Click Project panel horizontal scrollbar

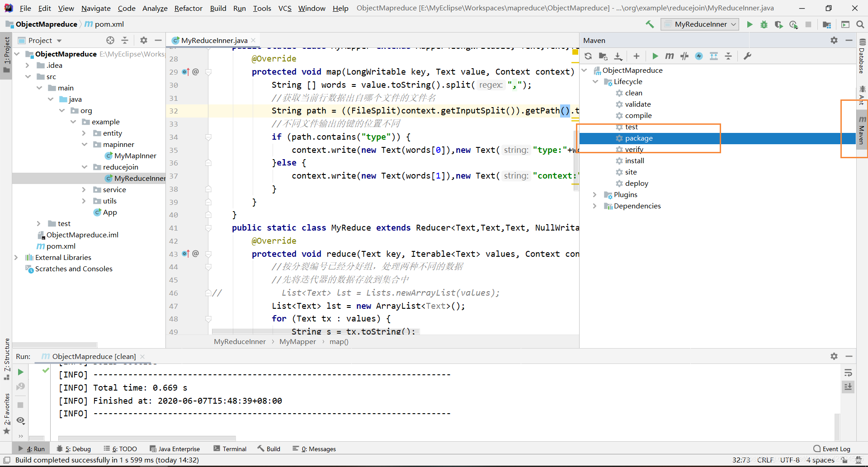click(x=56, y=344)
